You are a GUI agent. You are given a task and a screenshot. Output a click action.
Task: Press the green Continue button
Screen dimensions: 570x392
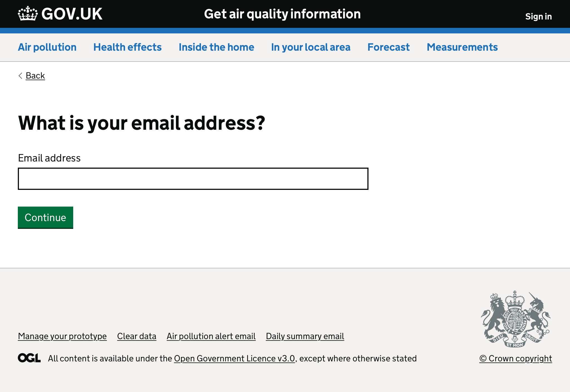coord(45,217)
